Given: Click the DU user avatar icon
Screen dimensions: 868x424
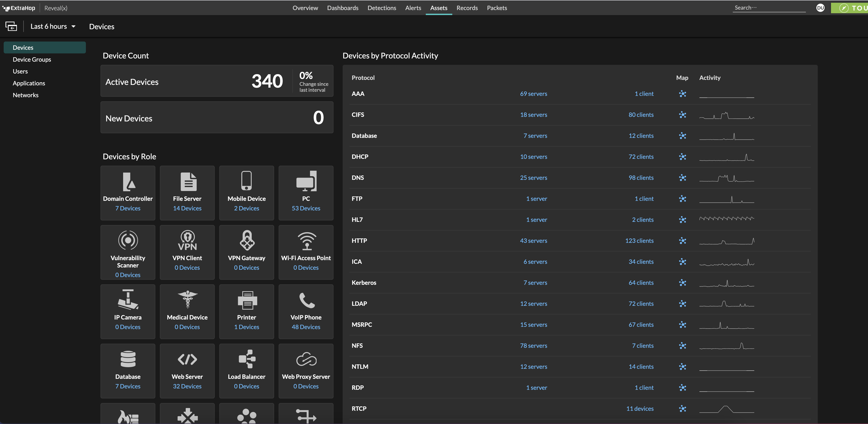Looking at the screenshot, I should point(820,8).
